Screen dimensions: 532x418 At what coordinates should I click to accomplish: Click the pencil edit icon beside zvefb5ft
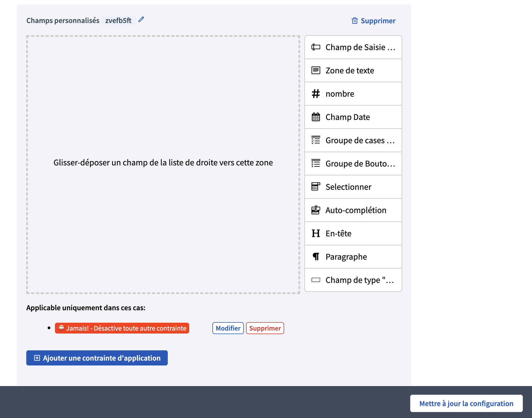click(x=141, y=19)
